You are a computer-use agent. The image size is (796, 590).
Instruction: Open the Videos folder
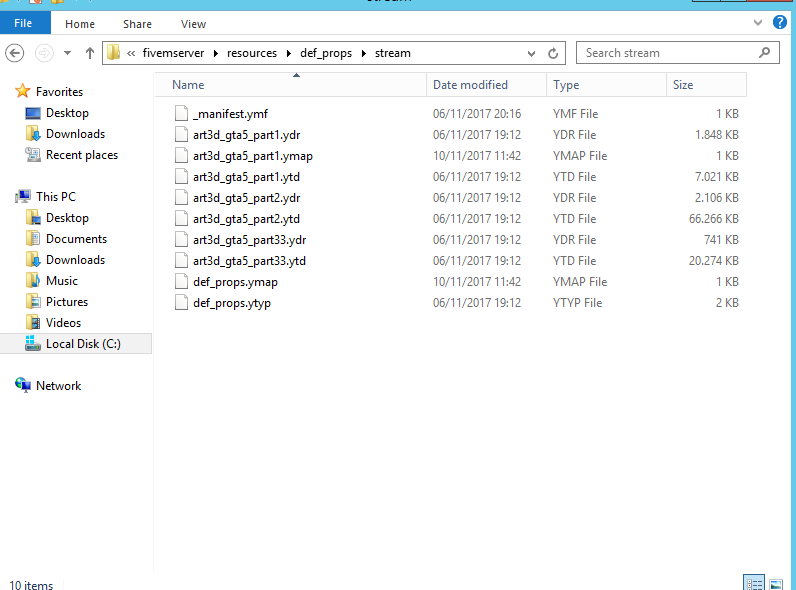pyautogui.click(x=63, y=323)
